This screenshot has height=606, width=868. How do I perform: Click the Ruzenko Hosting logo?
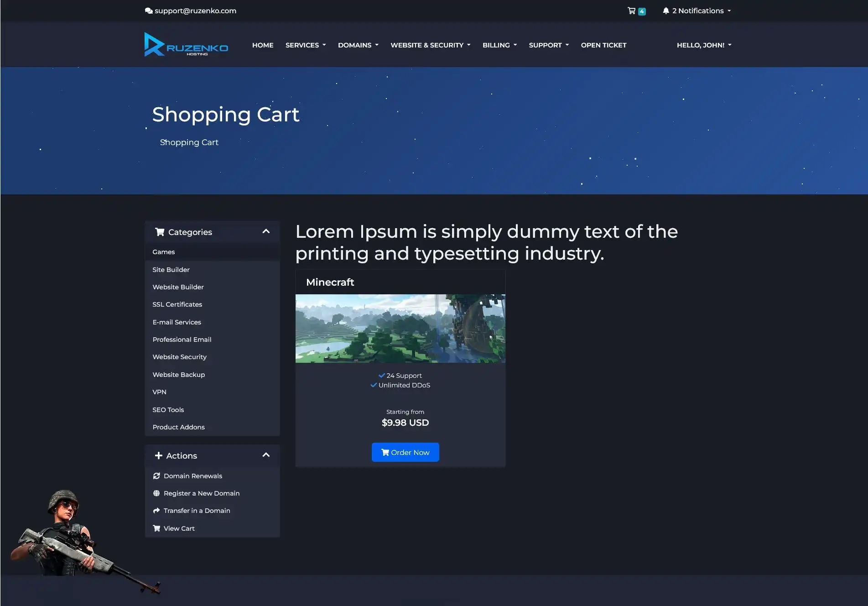186,45
